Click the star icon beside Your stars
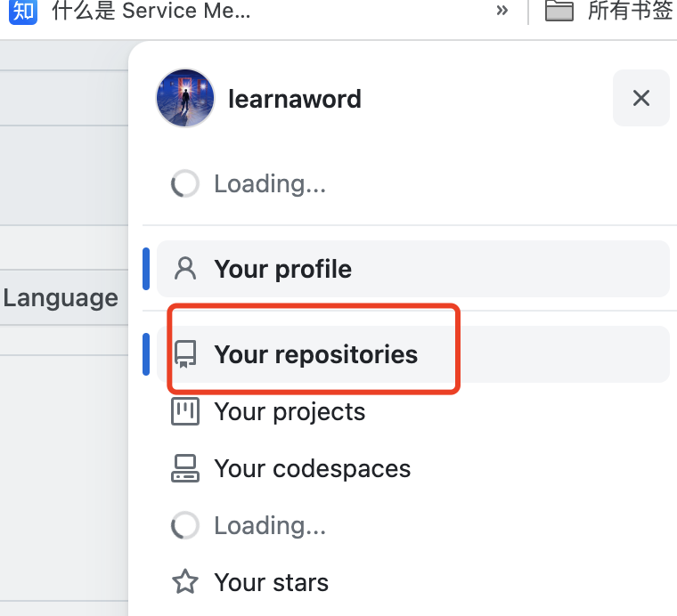This screenshot has height=616, width=677. click(185, 582)
